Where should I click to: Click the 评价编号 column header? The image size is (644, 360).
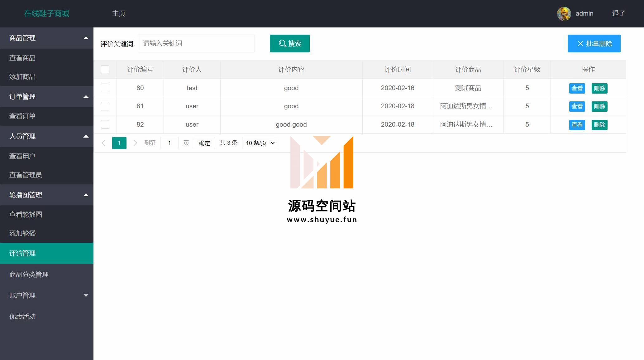pyautogui.click(x=140, y=70)
